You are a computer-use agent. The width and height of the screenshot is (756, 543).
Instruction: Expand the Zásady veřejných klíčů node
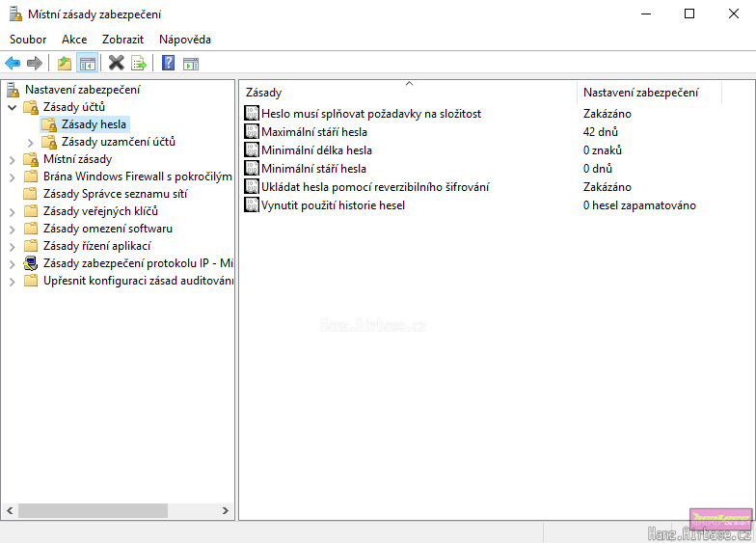click(12, 212)
